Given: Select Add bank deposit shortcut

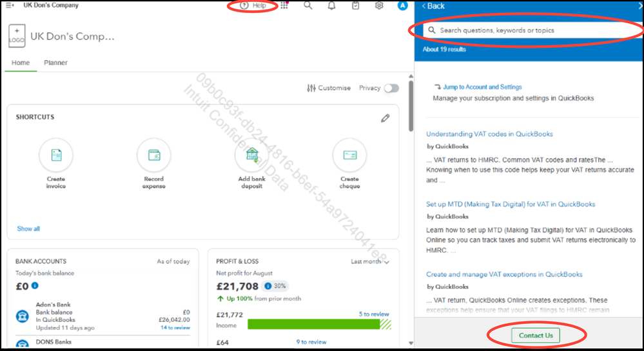Looking at the screenshot, I should [252, 164].
